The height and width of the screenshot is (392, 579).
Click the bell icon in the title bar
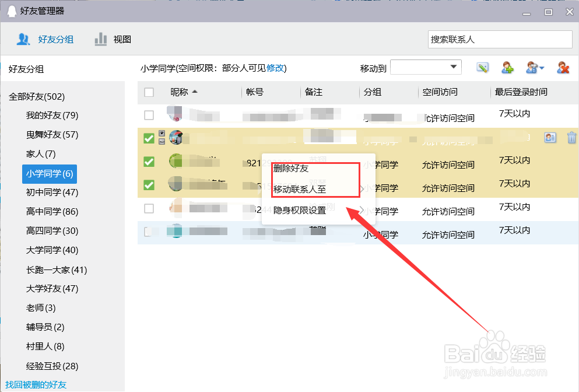(12, 11)
